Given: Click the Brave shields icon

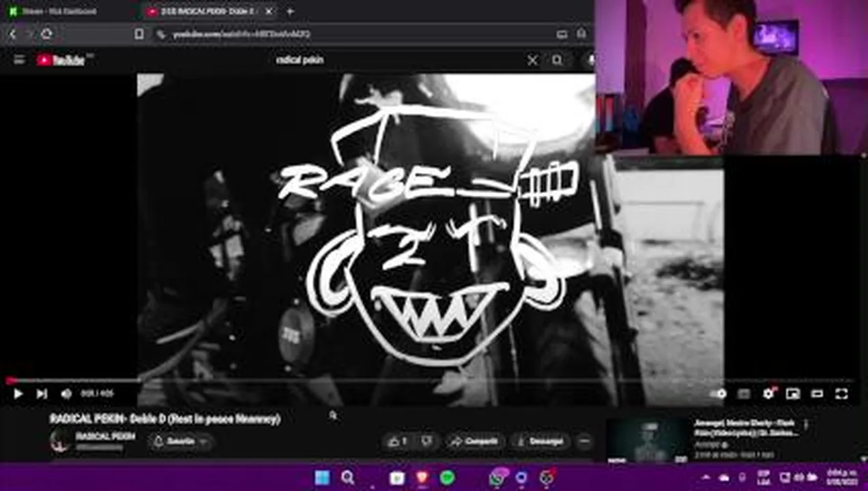Looking at the screenshot, I should click(x=581, y=33).
